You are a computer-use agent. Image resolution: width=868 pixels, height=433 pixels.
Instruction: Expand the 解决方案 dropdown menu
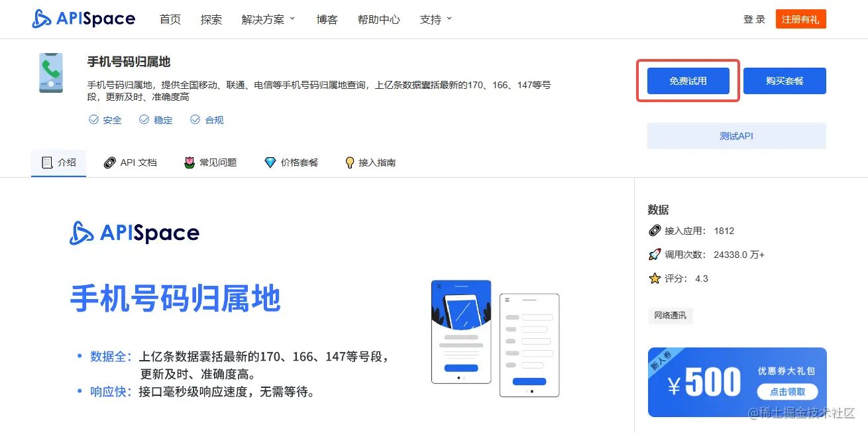[x=268, y=19]
